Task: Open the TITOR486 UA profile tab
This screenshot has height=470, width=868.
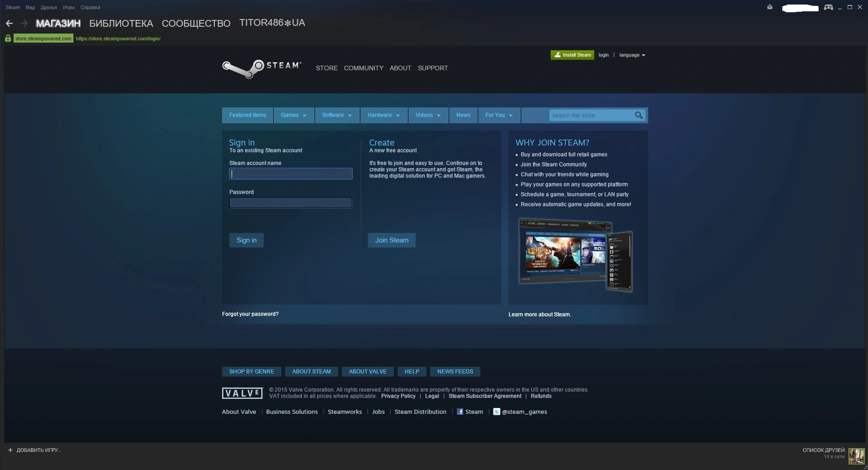Action: click(x=272, y=23)
